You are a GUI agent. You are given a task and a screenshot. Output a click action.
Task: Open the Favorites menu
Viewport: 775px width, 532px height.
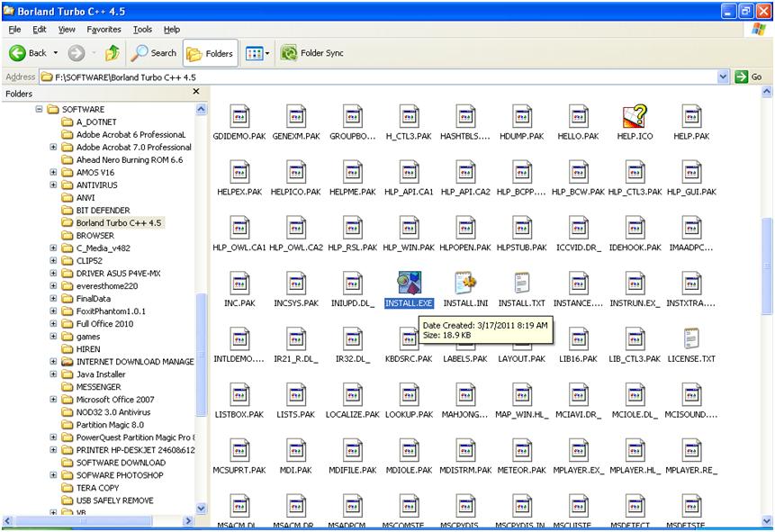pyautogui.click(x=104, y=29)
